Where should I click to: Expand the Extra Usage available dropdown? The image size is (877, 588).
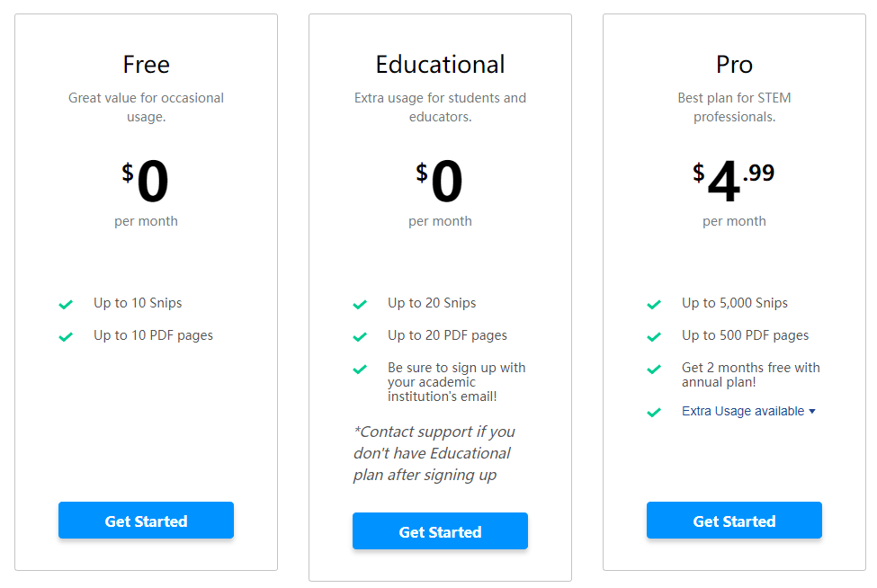click(743, 411)
